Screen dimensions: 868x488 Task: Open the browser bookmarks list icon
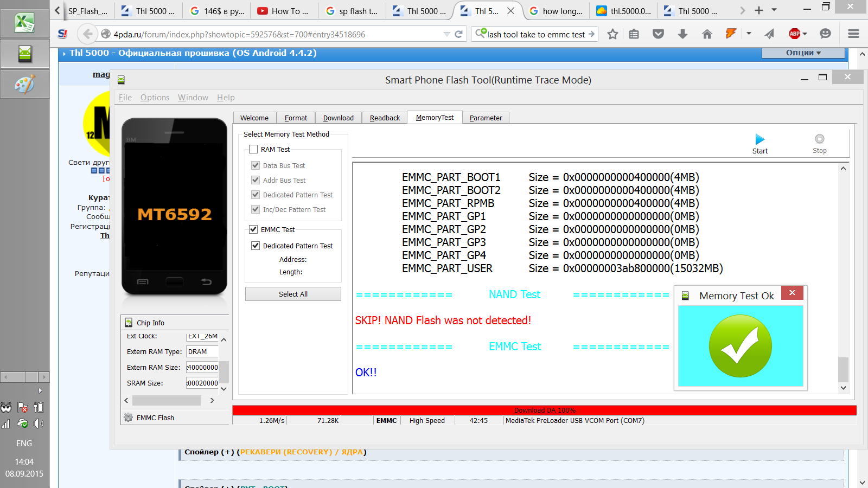pos(634,34)
